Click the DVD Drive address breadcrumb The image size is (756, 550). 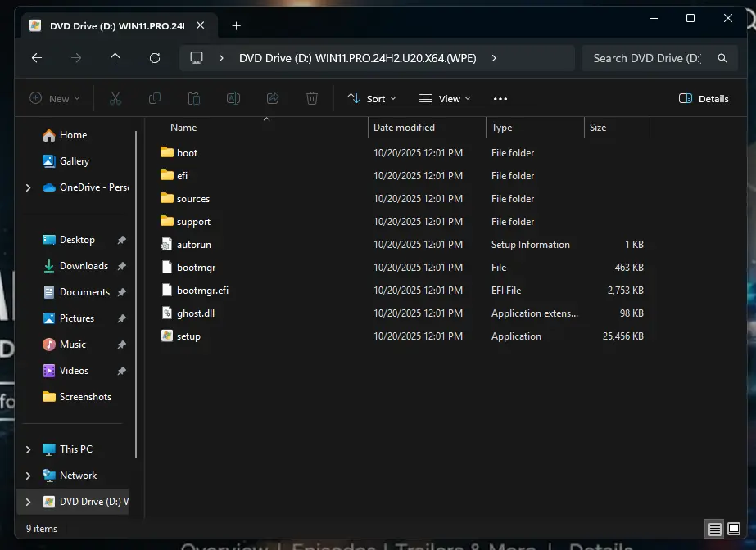[358, 58]
